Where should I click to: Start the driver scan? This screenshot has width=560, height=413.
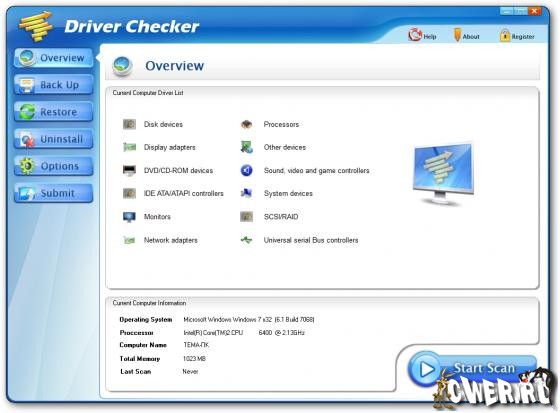click(472, 369)
